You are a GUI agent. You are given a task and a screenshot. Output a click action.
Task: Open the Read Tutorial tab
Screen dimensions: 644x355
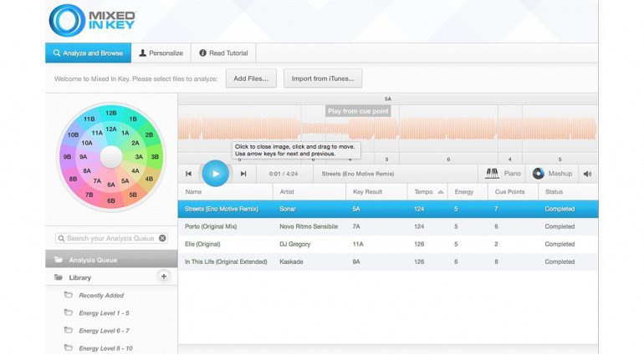pos(222,53)
